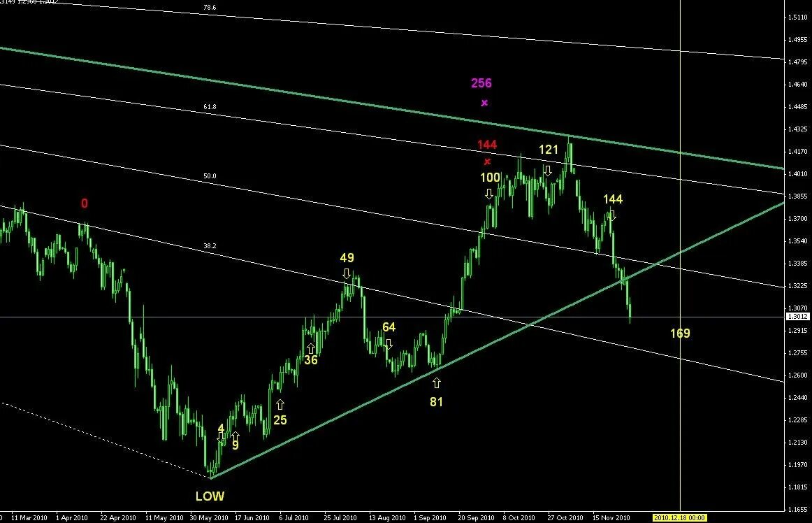
Task: Click the 27 Oct 2010 date label
Action: (565, 517)
